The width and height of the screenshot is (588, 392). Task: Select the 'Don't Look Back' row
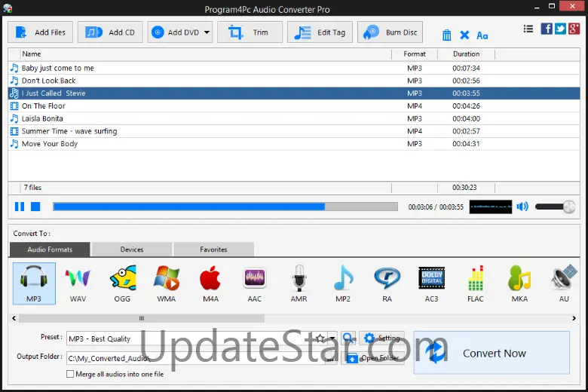pos(294,81)
